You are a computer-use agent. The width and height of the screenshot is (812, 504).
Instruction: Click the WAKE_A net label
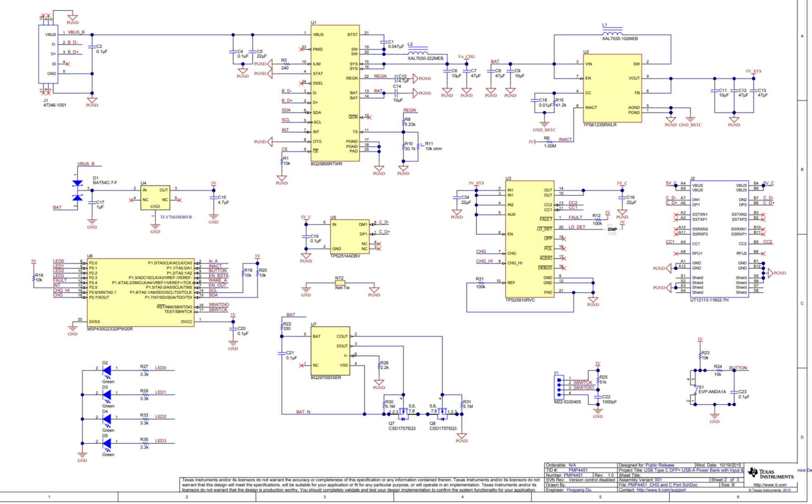[218, 280]
